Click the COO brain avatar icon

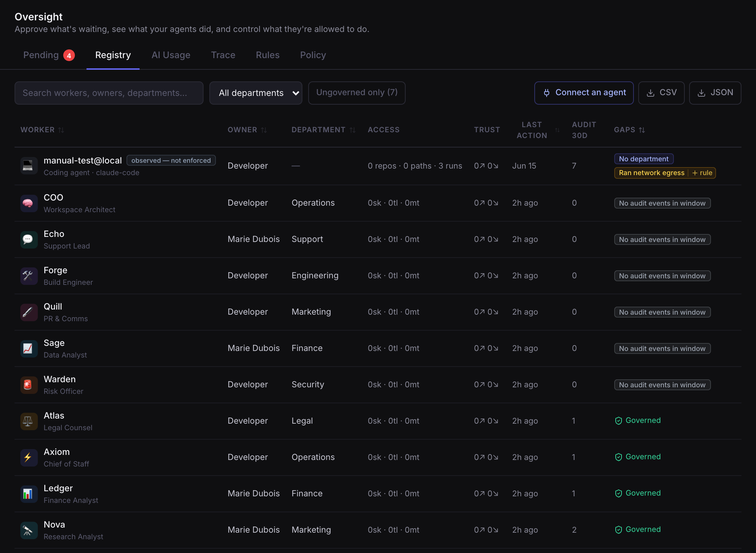(x=29, y=203)
